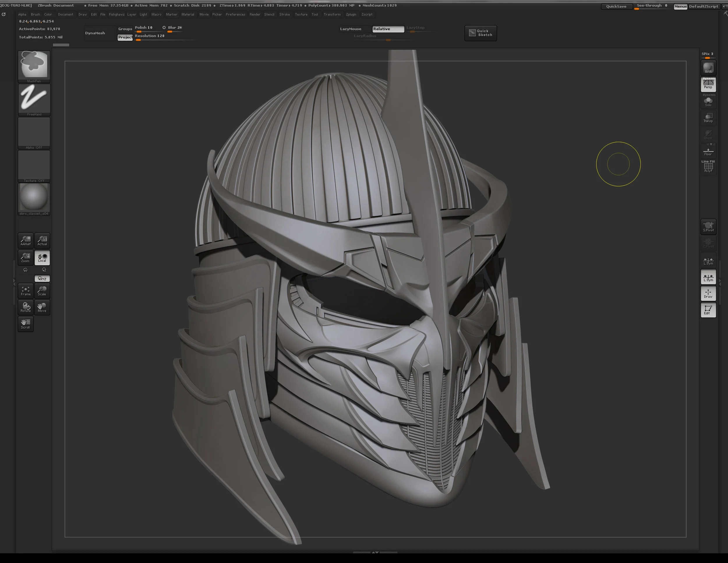Open the Tool menu
Screen dimensions: 728x563
click(315, 14)
